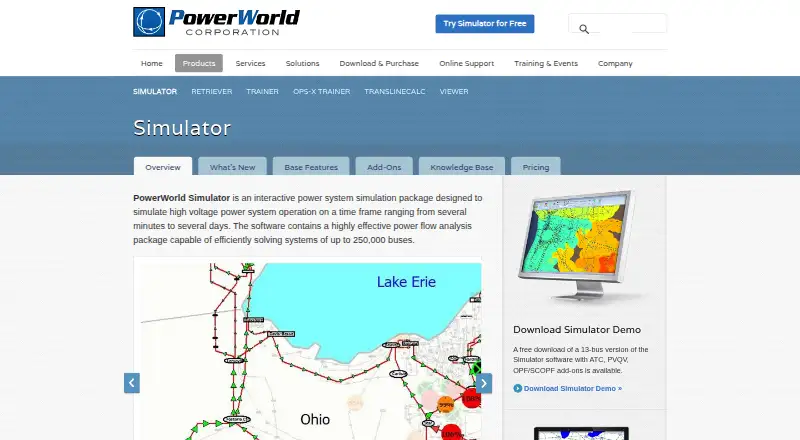Open the Products menu item
Image resolution: width=800 pixels, height=440 pixels.
pyautogui.click(x=199, y=63)
